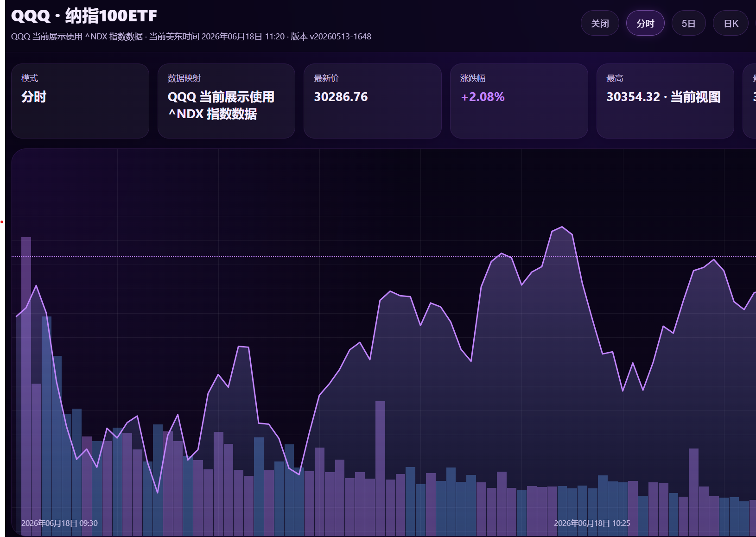Click the 数据映射 card label

184,78
